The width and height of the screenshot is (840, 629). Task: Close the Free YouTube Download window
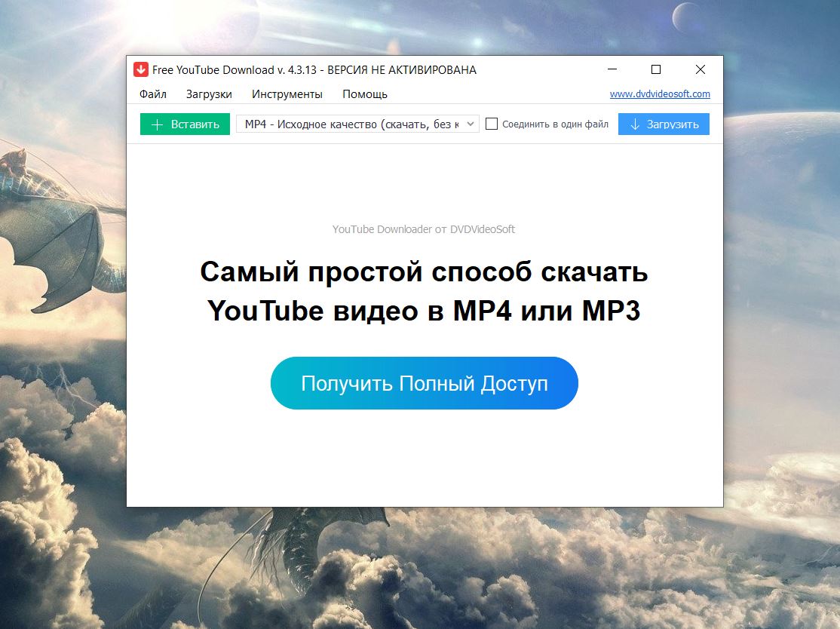[x=701, y=69]
